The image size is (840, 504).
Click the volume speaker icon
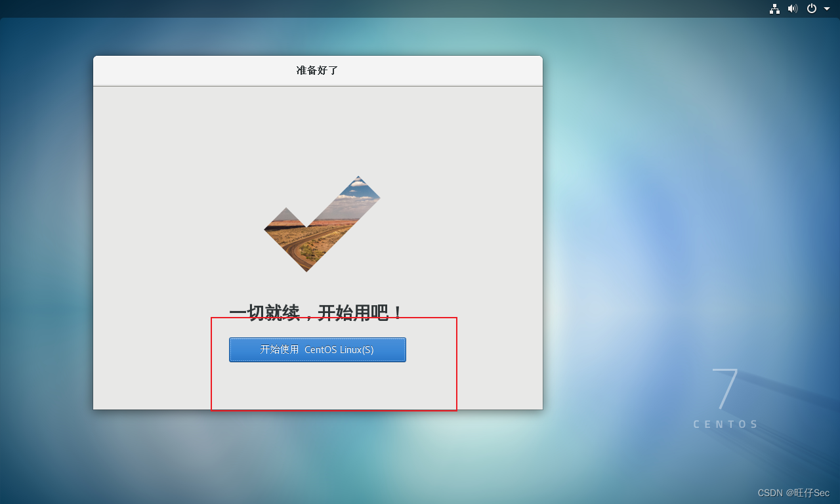pyautogui.click(x=793, y=9)
